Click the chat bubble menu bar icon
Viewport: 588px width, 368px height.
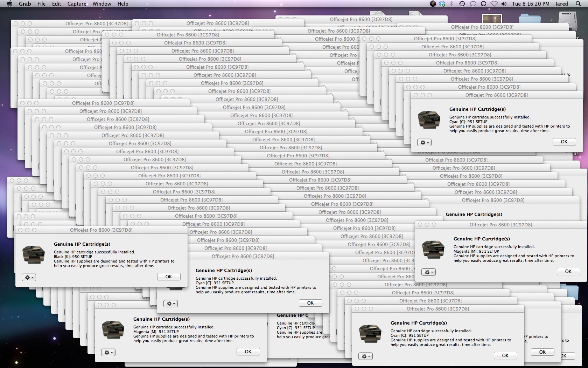(473, 4)
